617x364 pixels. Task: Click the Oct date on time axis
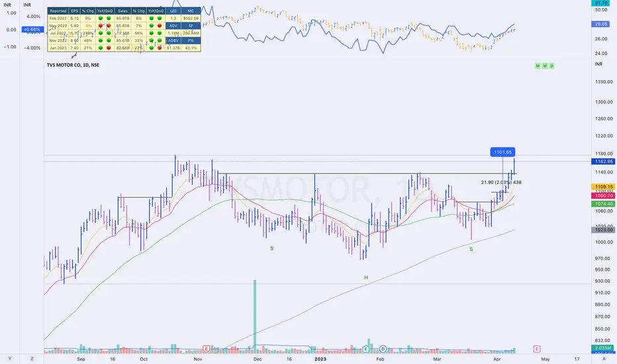pyautogui.click(x=144, y=359)
